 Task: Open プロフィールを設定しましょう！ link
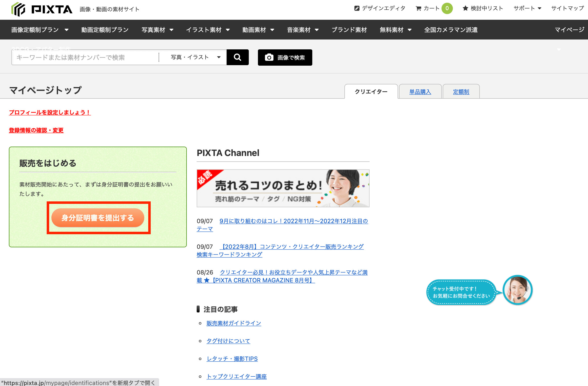[50, 113]
